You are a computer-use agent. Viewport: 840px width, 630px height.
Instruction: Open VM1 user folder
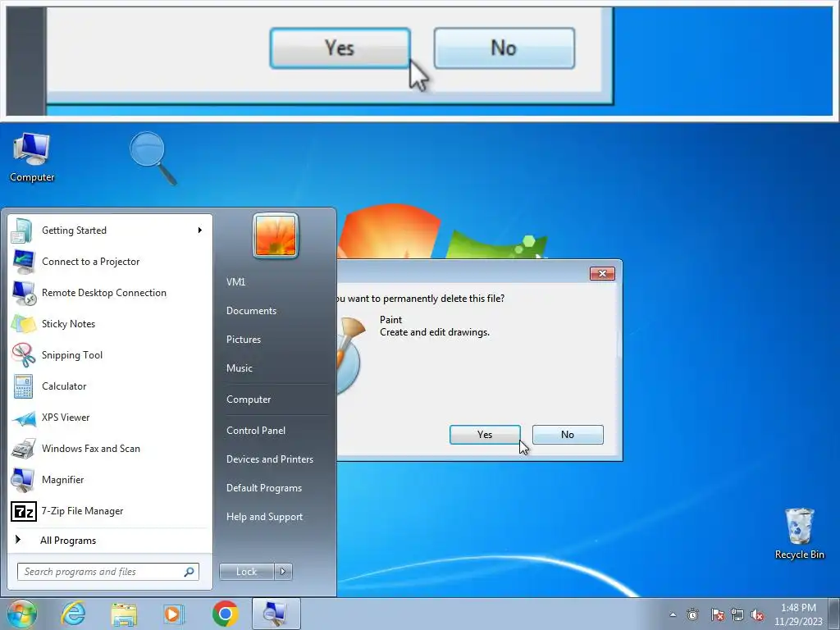pos(235,282)
